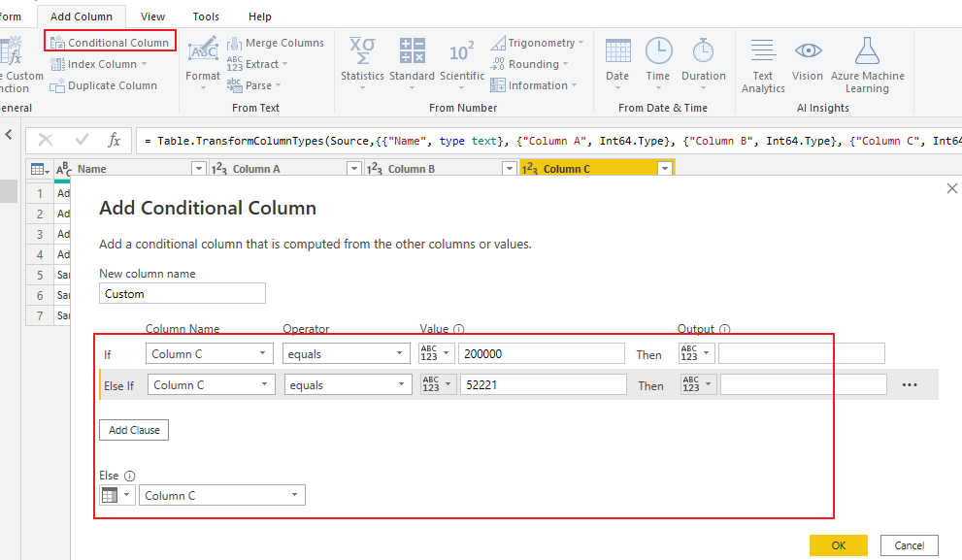Choose Merge Columns

[275, 43]
